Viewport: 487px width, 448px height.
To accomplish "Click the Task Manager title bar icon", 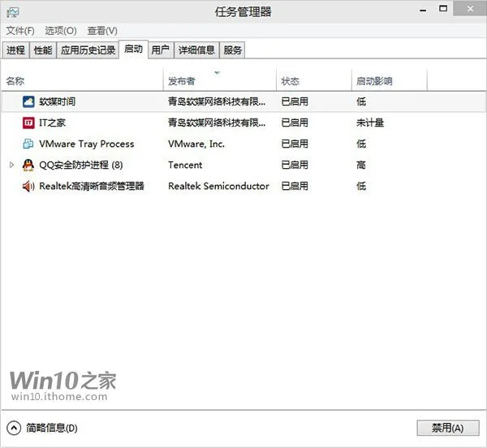I will pos(13,12).
